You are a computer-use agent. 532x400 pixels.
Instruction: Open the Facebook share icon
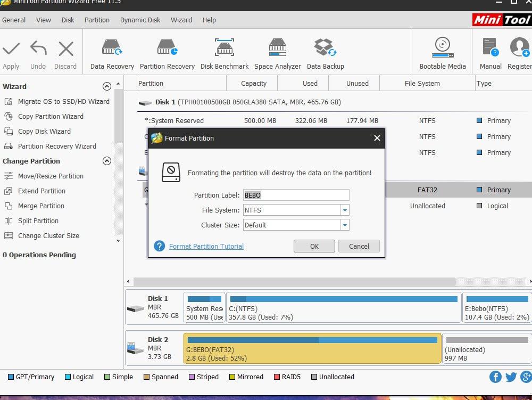(x=495, y=377)
